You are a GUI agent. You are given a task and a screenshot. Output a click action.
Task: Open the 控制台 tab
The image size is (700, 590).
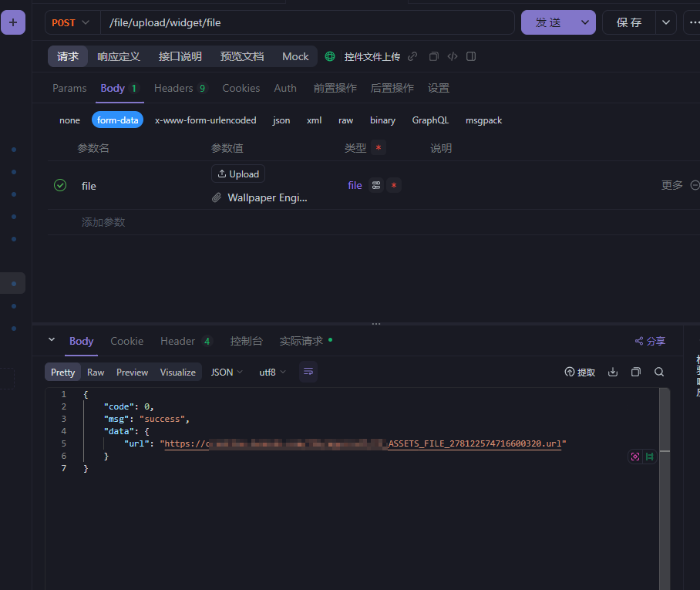point(246,341)
